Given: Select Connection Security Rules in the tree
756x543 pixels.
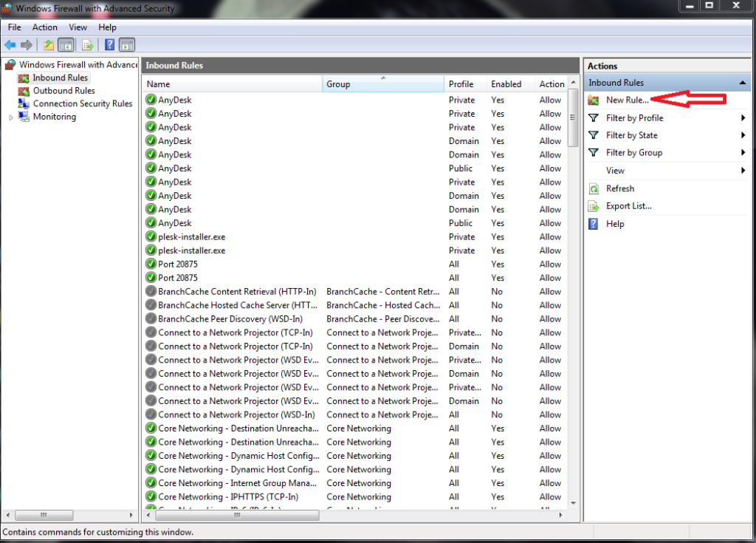Looking at the screenshot, I should [x=82, y=103].
